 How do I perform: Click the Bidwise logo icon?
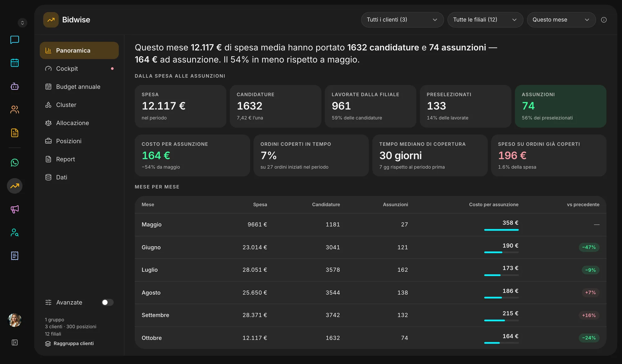tap(51, 20)
